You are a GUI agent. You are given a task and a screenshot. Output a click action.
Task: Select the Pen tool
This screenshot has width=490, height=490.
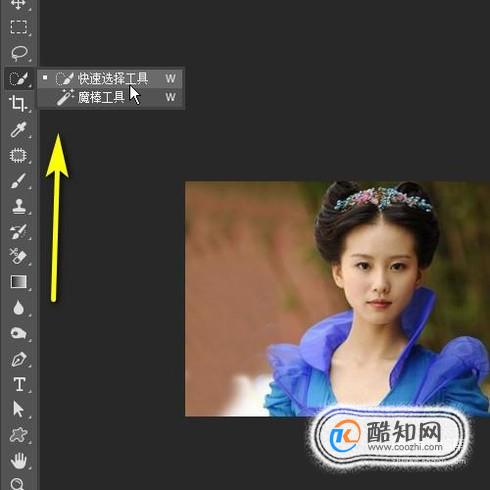[x=19, y=359]
